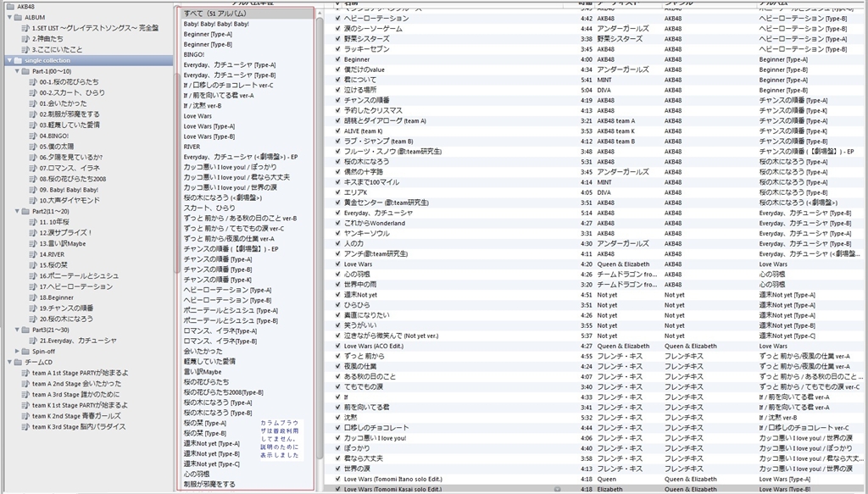The image size is (868, 494).
Task: Click the playlist icon beside 10.大声ダイヤモンド
Action: [x=33, y=200]
